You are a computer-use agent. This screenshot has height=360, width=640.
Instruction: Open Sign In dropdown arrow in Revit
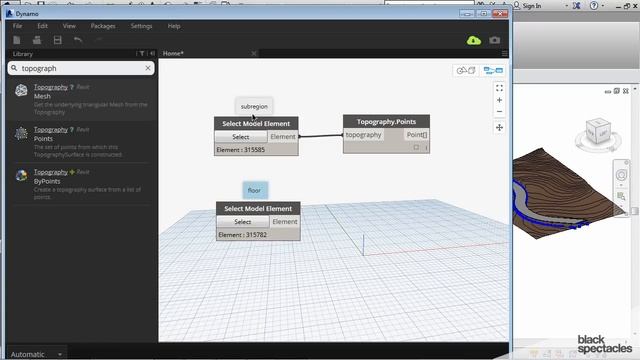point(566,6)
